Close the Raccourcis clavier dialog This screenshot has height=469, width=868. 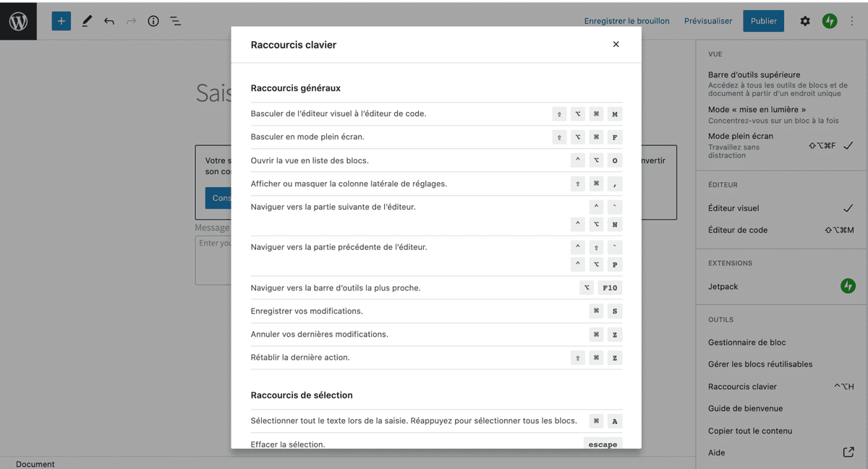coord(616,44)
